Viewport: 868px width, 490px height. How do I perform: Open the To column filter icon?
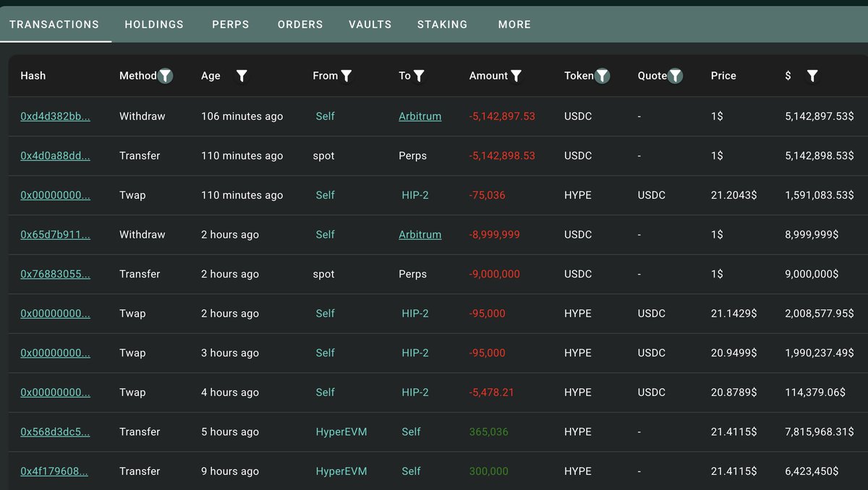tap(419, 76)
